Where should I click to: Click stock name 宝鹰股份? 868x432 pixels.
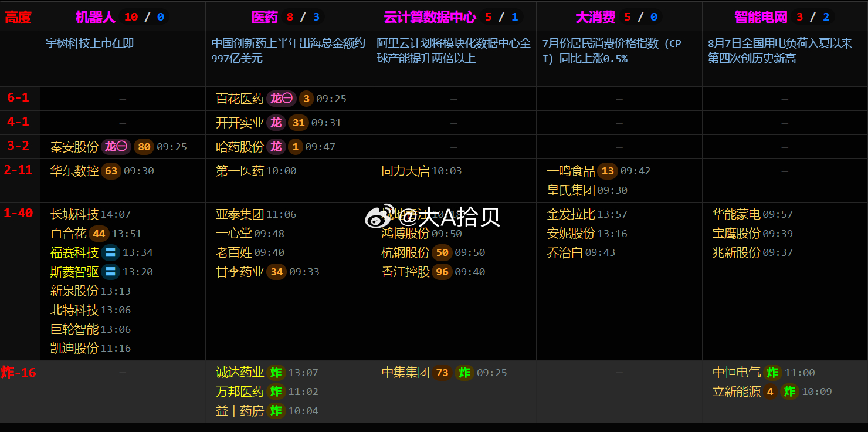click(737, 234)
